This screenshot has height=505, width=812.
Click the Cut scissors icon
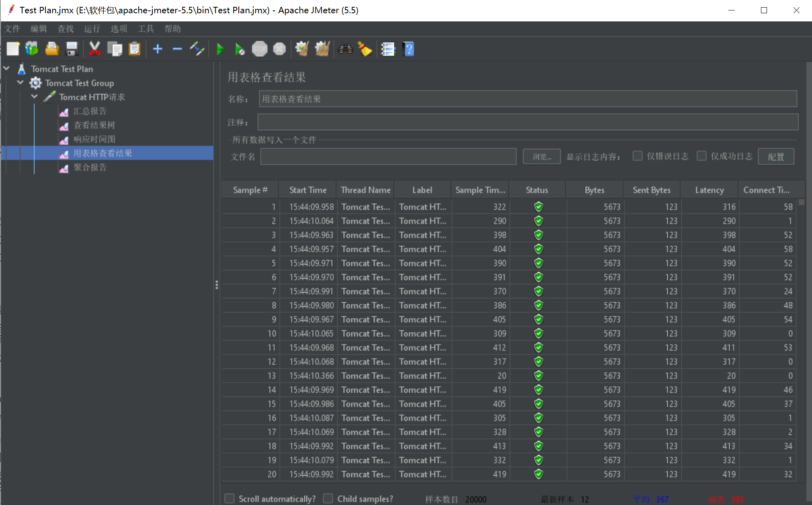pyautogui.click(x=94, y=49)
